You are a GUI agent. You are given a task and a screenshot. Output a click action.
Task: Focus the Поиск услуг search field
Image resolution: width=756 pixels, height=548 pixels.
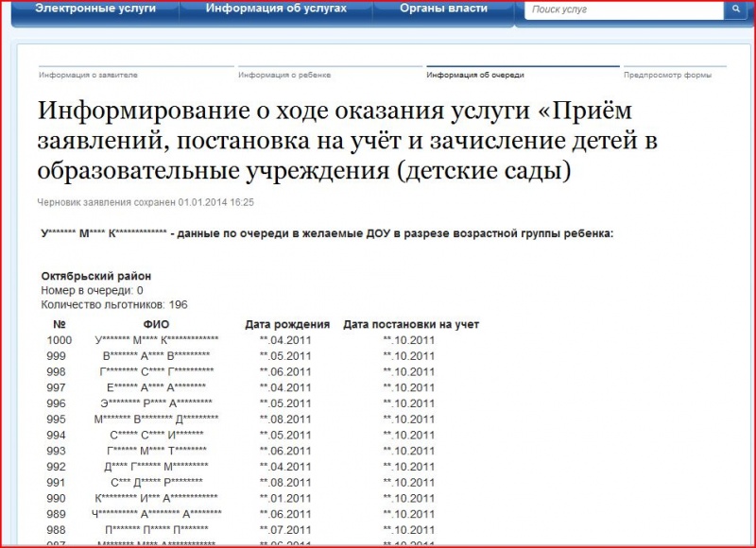624,9
